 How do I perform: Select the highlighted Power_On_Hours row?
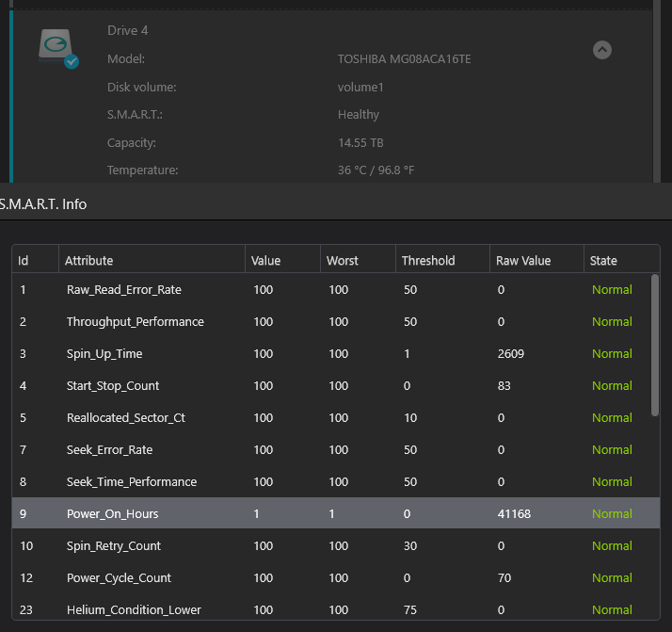[x=336, y=513]
